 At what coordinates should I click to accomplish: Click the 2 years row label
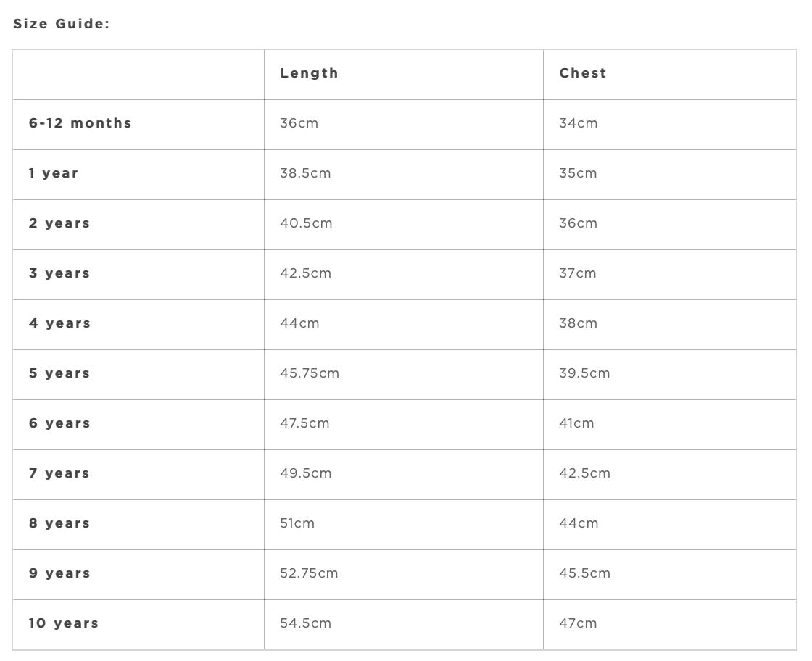(x=59, y=223)
